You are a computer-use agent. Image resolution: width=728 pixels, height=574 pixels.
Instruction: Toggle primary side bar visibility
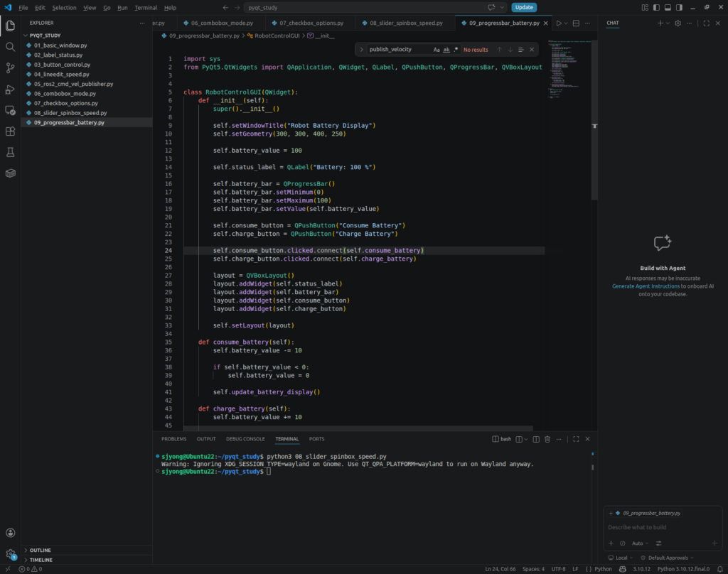656,7
